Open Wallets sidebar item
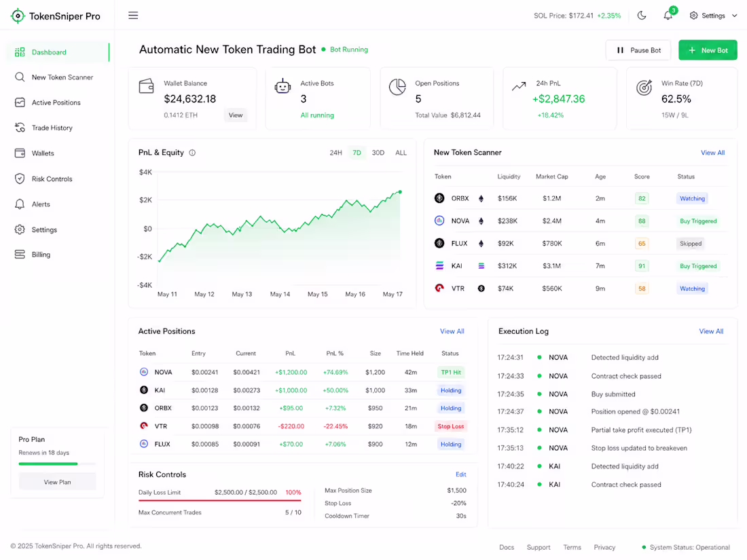The height and width of the screenshot is (560, 747). (x=58, y=153)
